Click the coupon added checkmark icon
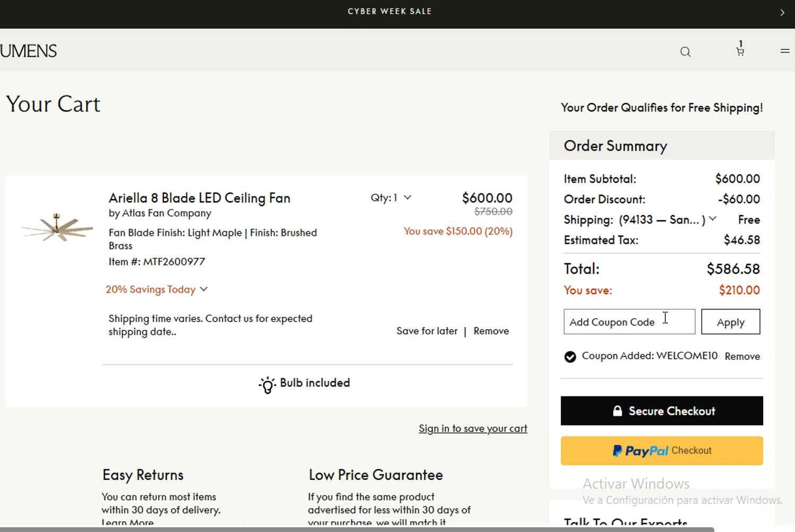The height and width of the screenshot is (532, 795). pyautogui.click(x=570, y=357)
